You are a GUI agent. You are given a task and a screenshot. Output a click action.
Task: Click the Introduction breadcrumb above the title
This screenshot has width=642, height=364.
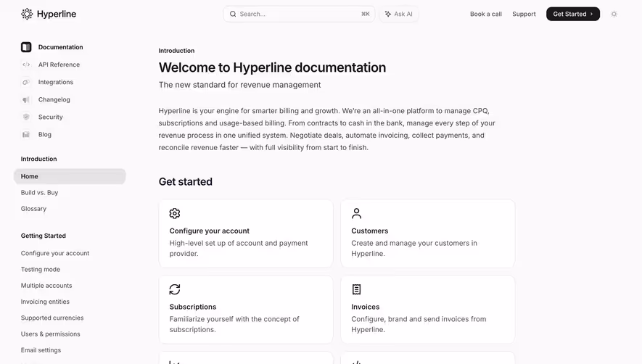click(176, 51)
